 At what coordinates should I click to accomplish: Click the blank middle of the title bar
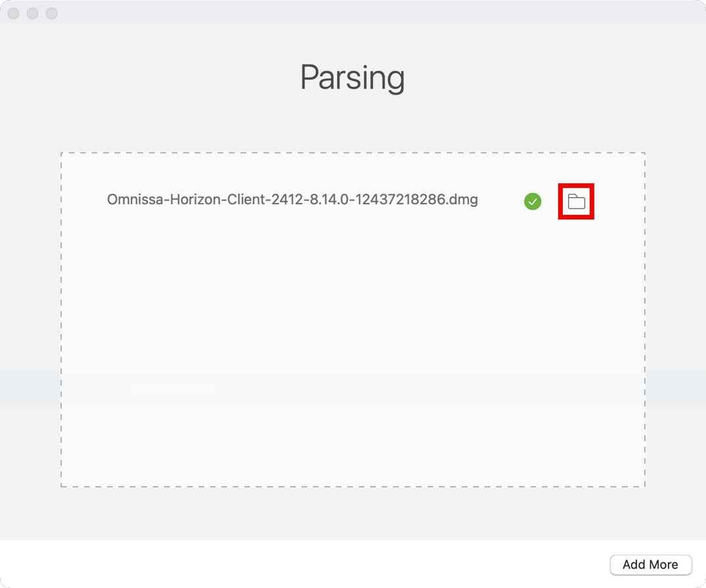(x=353, y=12)
